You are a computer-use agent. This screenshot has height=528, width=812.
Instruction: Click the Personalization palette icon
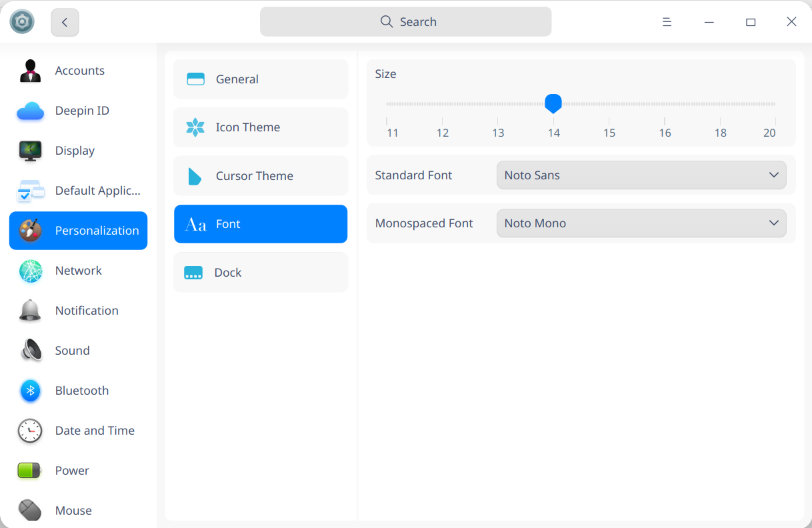(31, 231)
